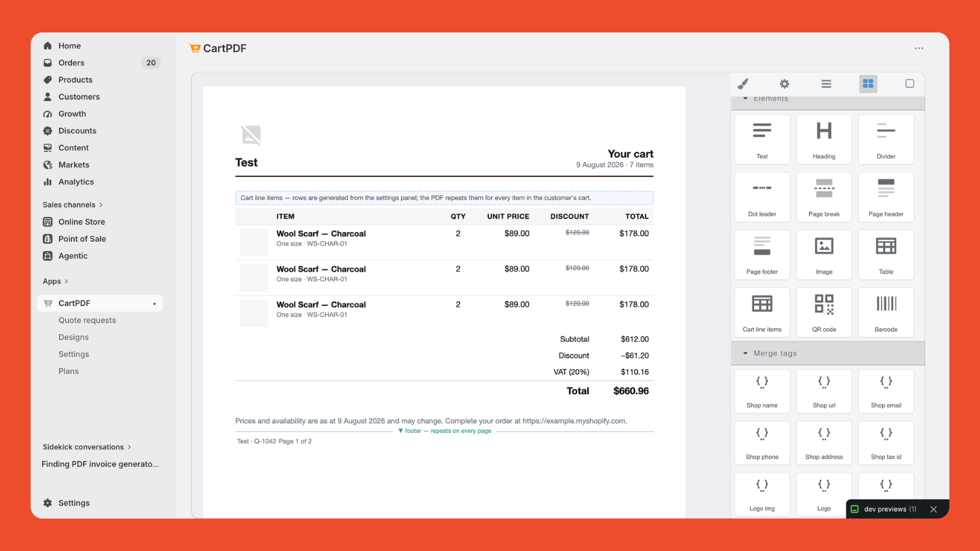The width and height of the screenshot is (980, 551).
Task: Select the 'Test' shop title text
Action: click(x=246, y=162)
